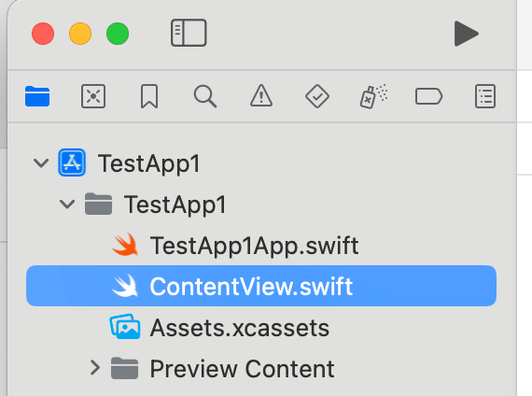Open the Debug navigator spray icon
The image size is (532, 396).
373,96
